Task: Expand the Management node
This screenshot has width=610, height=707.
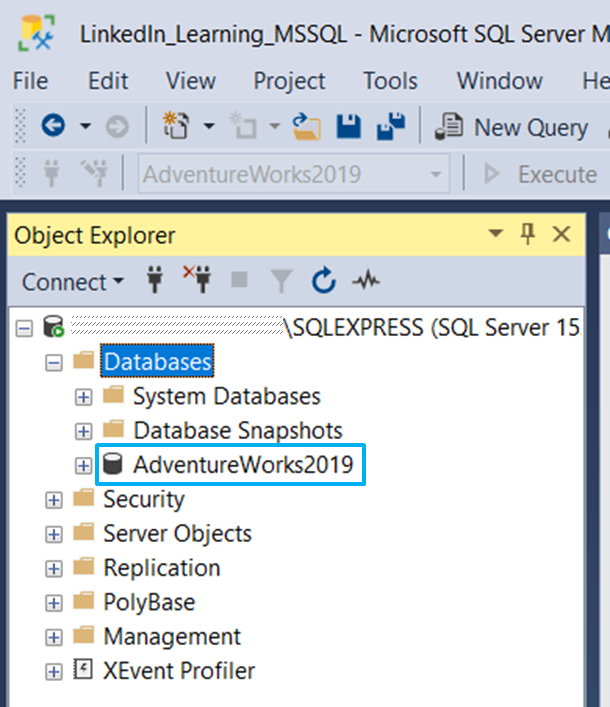Action: [54, 638]
